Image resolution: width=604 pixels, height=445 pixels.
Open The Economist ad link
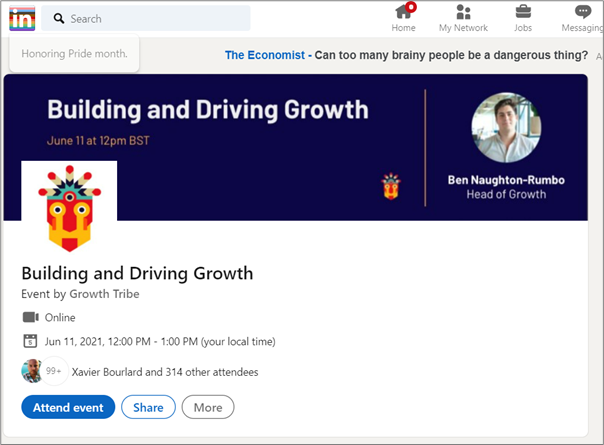265,55
